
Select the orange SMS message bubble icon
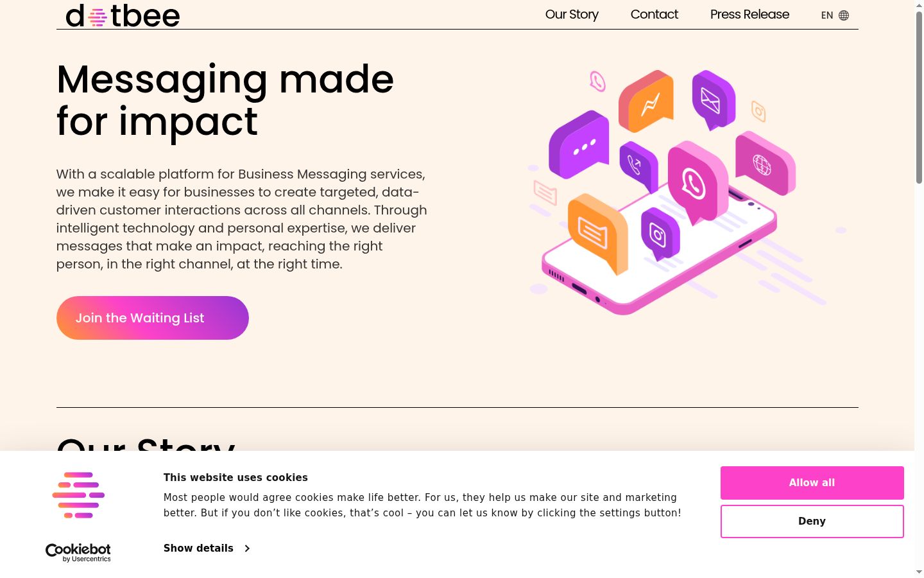click(598, 232)
